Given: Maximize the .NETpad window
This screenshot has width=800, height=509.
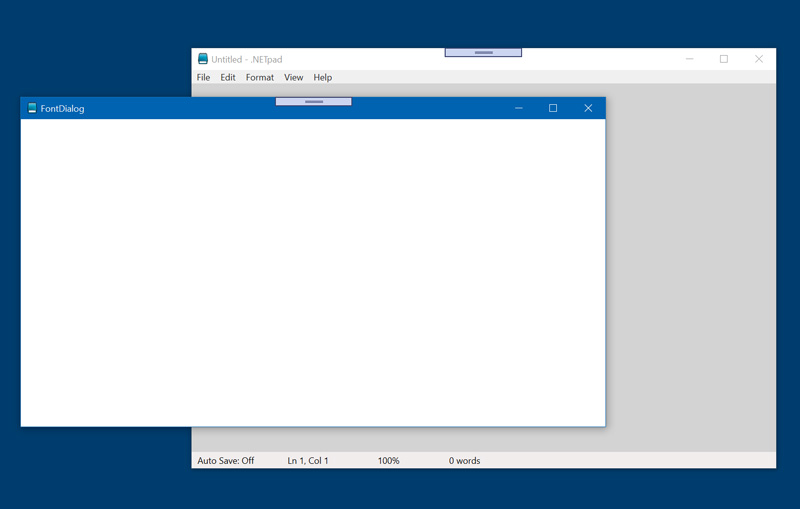Looking at the screenshot, I should click(x=724, y=59).
